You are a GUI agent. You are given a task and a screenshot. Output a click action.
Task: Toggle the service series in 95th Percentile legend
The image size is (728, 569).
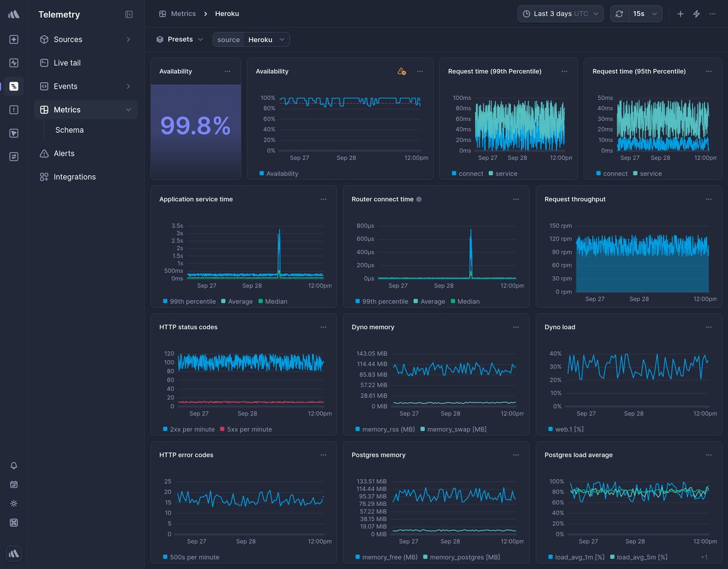coord(647,174)
